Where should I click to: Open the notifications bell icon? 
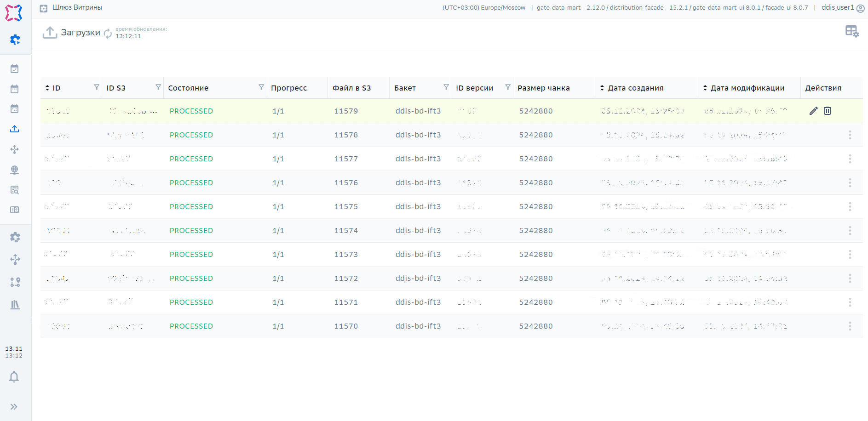click(14, 377)
